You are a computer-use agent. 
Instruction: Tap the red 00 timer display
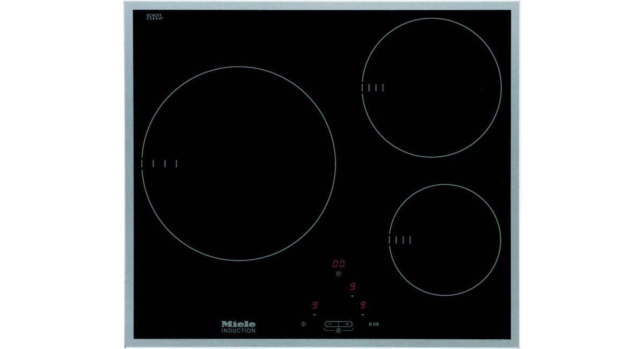click(339, 264)
